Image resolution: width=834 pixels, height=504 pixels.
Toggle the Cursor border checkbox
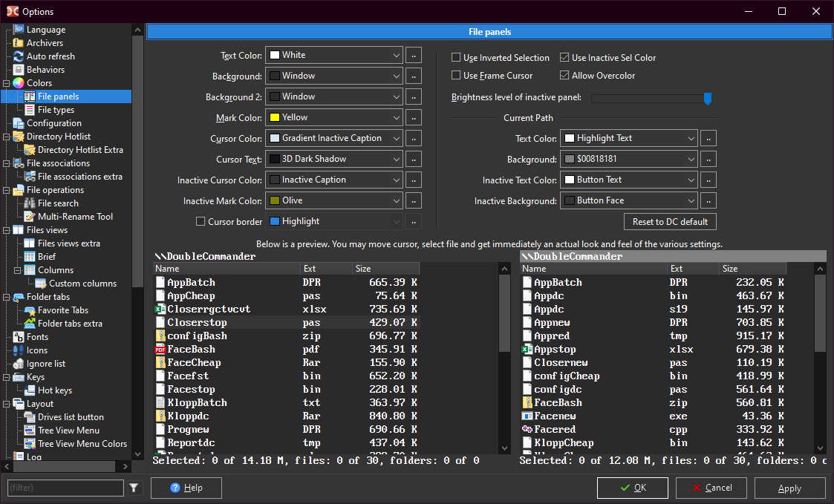click(x=201, y=221)
